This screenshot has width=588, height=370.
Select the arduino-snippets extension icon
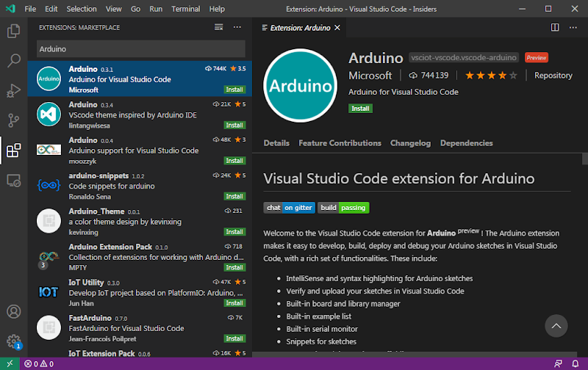(49, 185)
